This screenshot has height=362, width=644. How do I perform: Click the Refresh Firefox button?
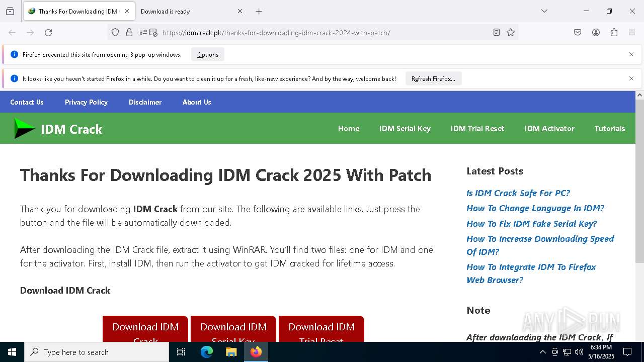pos(433,78)
